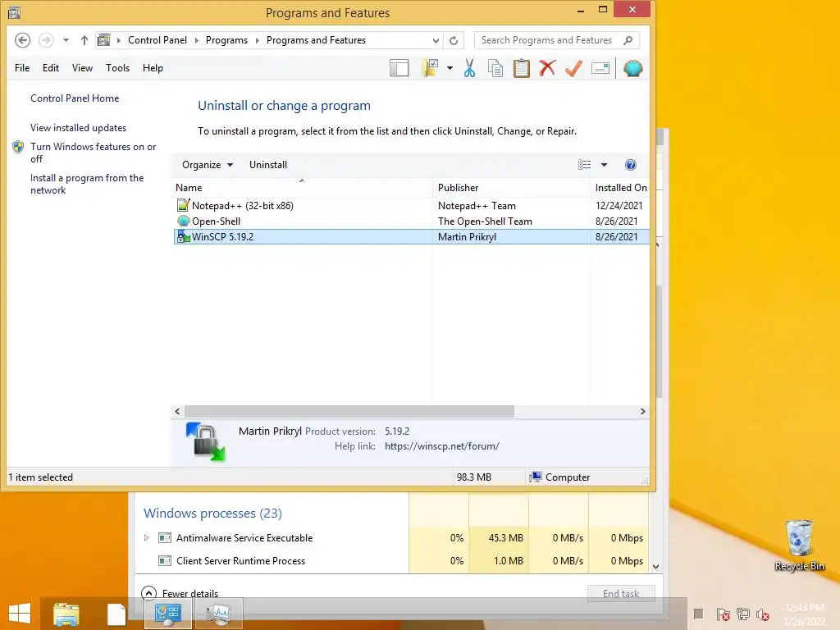Click the Action Center flag tray icon
This screenshot has height=630, width=840.
pos(723,614)
